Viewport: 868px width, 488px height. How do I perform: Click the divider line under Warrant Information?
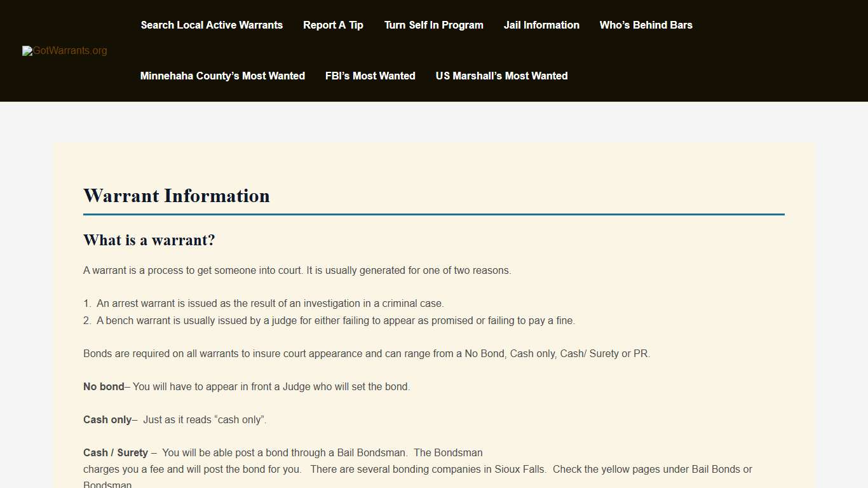(434, 215)
